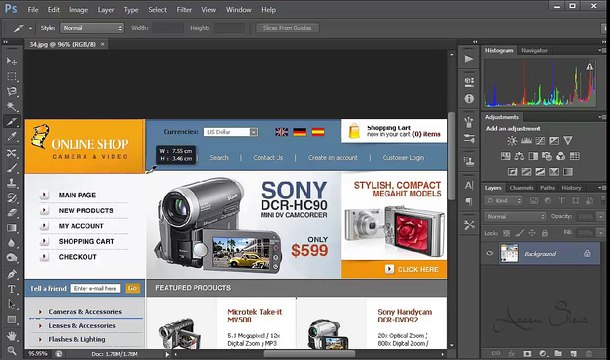610x360 pixels.
Task: Open the Info panel icon
Action: 469,99
